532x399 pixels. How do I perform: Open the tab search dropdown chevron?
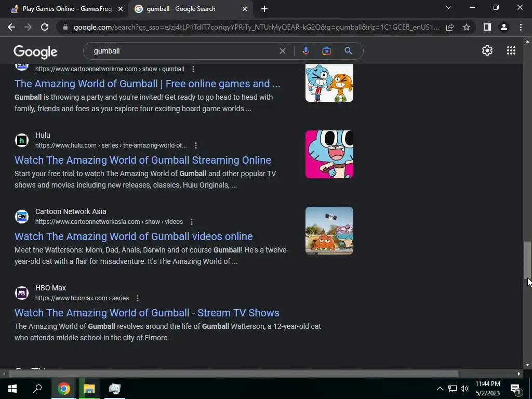(x=448, y=7)
